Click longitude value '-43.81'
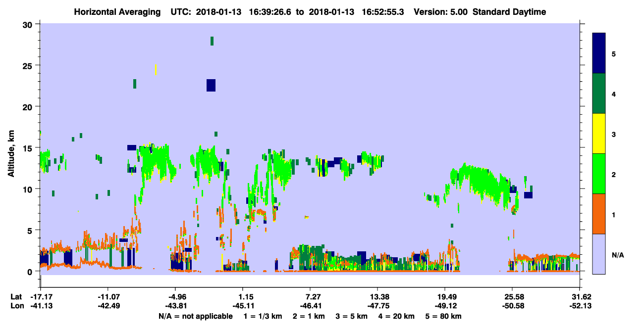This screenshot has height=330, width=644. pyautogui.click(x=175, y=306)
